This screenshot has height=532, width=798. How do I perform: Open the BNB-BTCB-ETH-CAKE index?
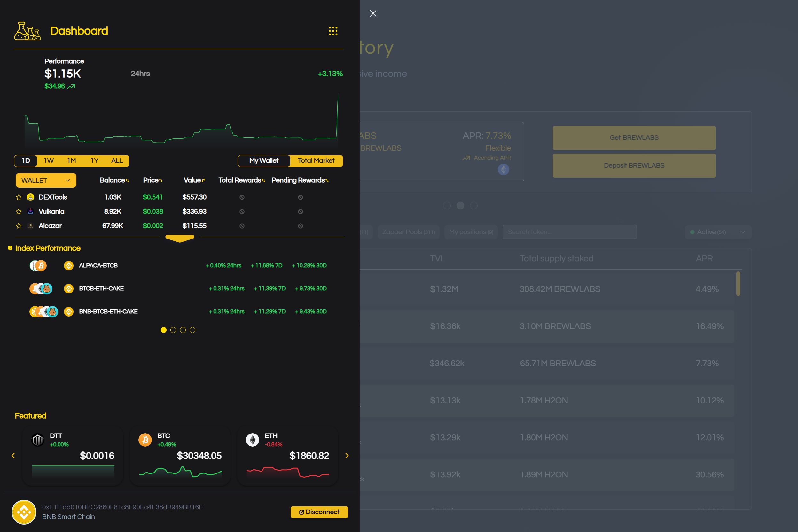(108, 311)
